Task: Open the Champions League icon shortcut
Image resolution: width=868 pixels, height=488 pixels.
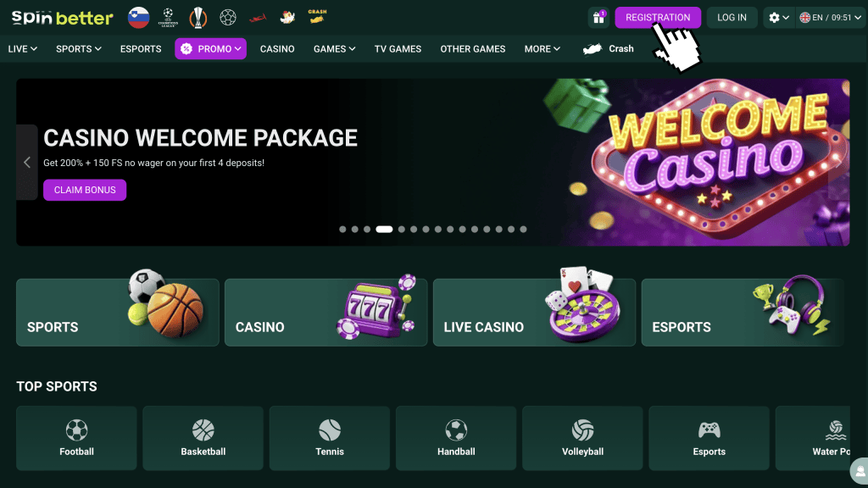Action: pyautogui.click(x=169, y=18)
